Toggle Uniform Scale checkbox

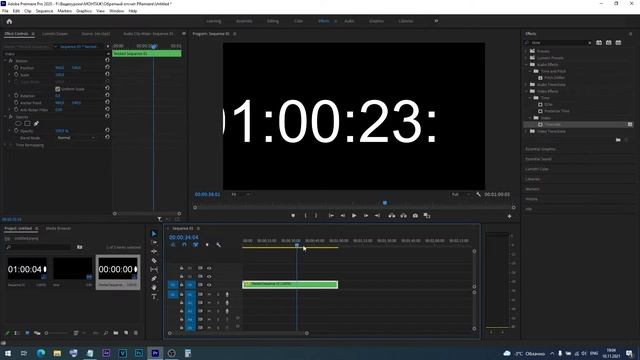(x=58, y=89)
